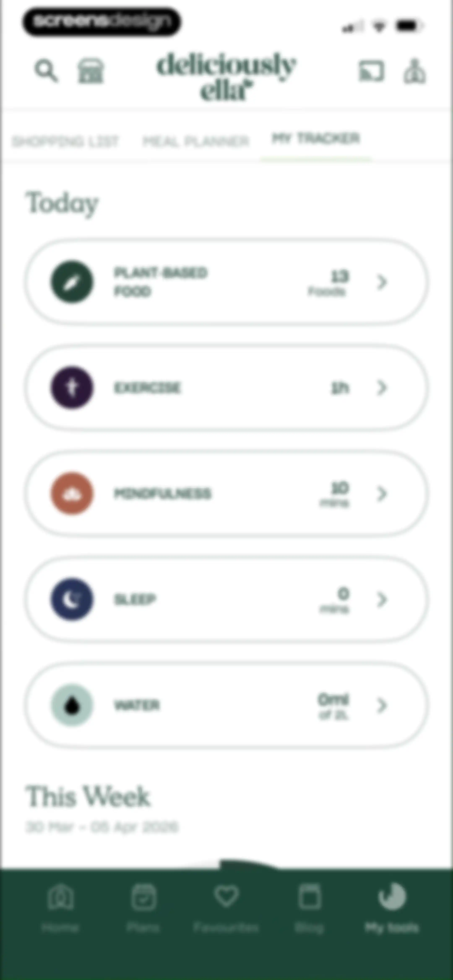Screen dimensions: 453x980
Task: Tap the orange mindfulness lotus icon
Action: 72,493
